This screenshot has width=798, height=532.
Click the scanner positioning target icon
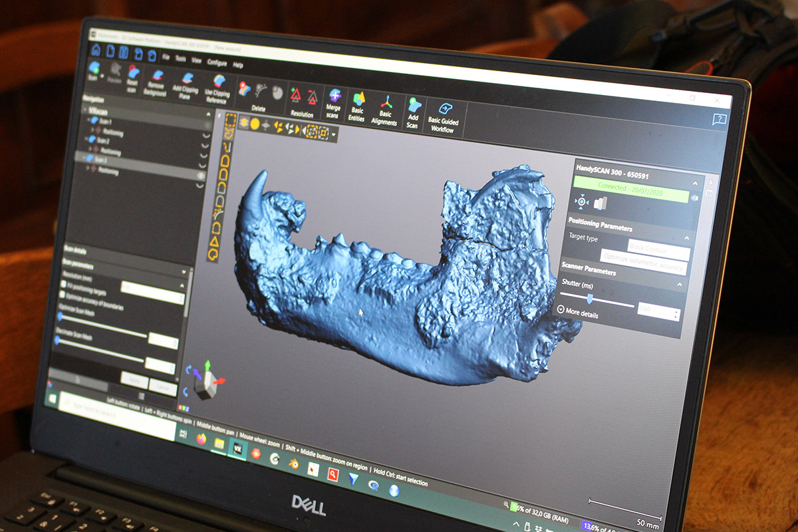[581, 201]
